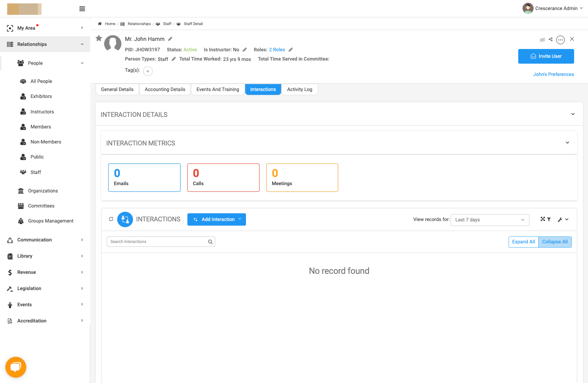This screenshot has height=383, width=588.
Task: Open the Activity Log tab
Action: pos(300,89)
